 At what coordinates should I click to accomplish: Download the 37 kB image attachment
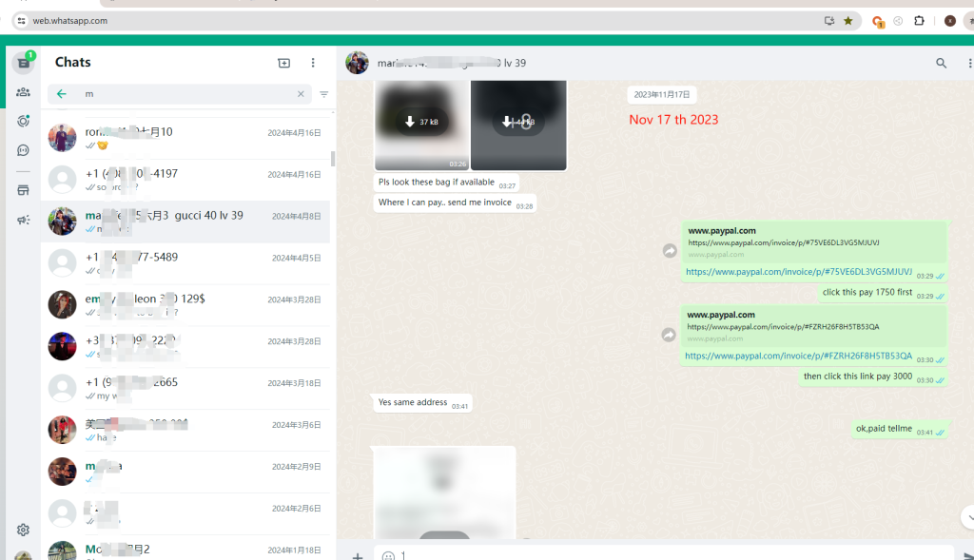[421, 122]
